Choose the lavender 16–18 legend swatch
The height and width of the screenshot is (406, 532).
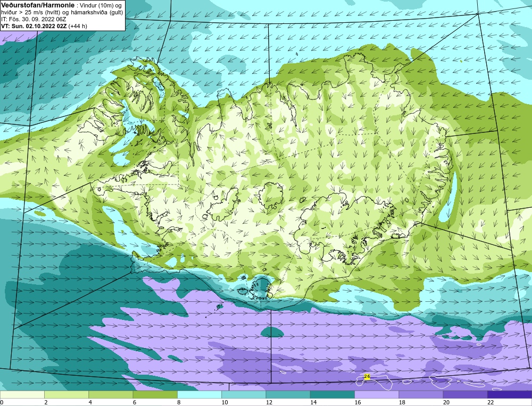tap(377, 394)
